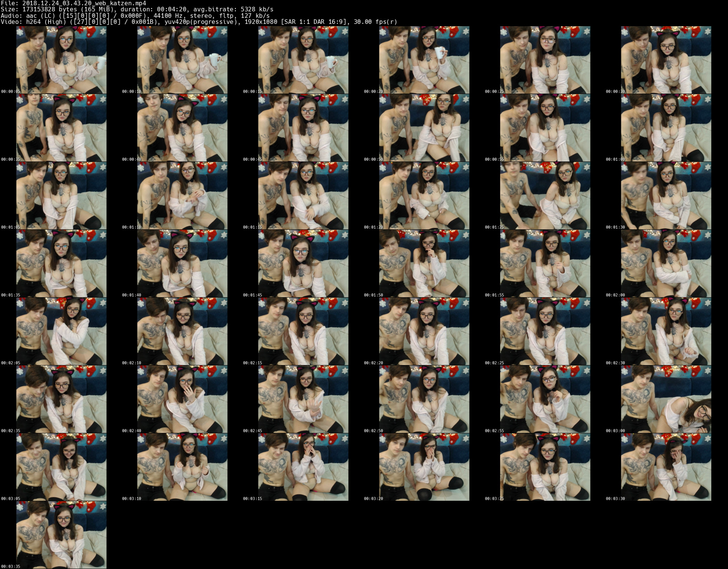Open the thumbnail at 00:00:25
The height and width of the screenshot is (569, 728).
point(545,60)
